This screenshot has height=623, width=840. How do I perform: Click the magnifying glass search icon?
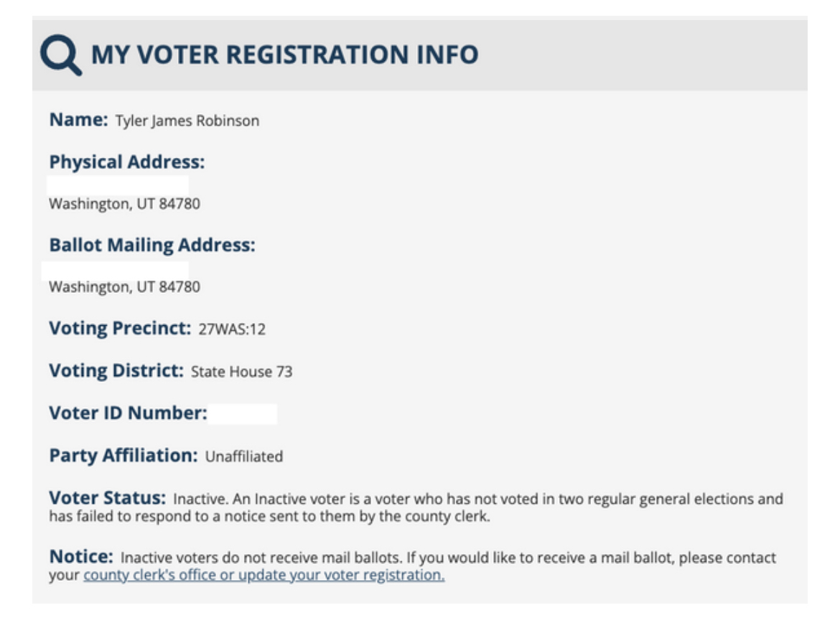coord(60,55)
